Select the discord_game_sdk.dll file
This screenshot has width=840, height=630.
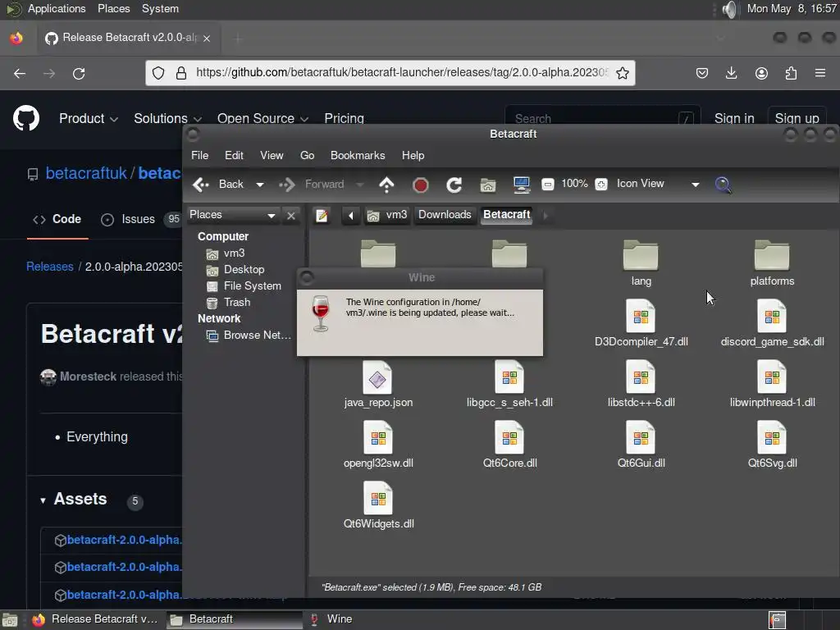[772, 323]
